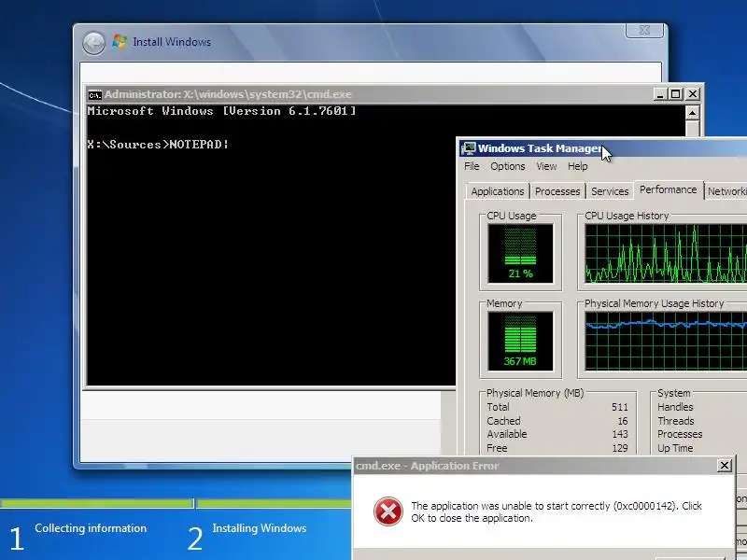Image resolution: width=747 pixels, height=560 pixels.
Task: Switch to the Networking tab
Action: click(726, 191)
